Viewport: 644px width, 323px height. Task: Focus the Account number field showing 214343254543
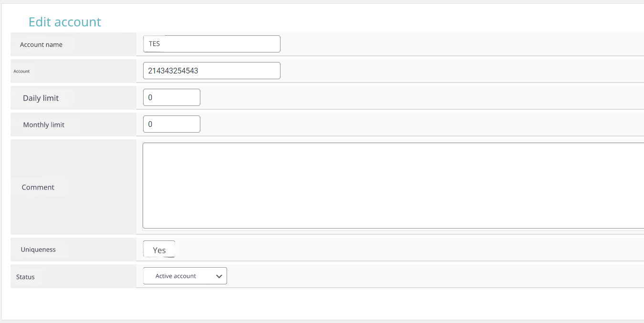(211, 71)
